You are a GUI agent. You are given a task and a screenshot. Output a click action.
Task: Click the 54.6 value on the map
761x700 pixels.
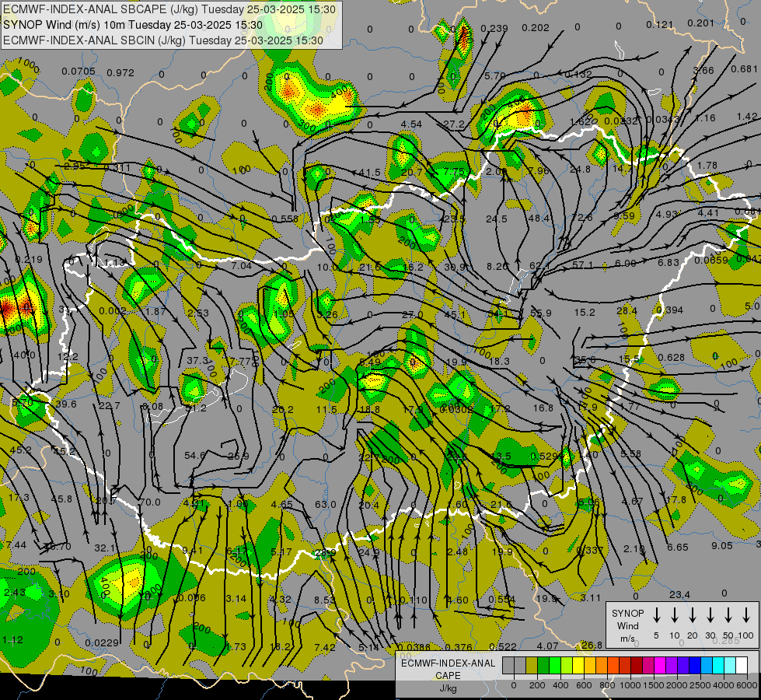click(194, 456)
